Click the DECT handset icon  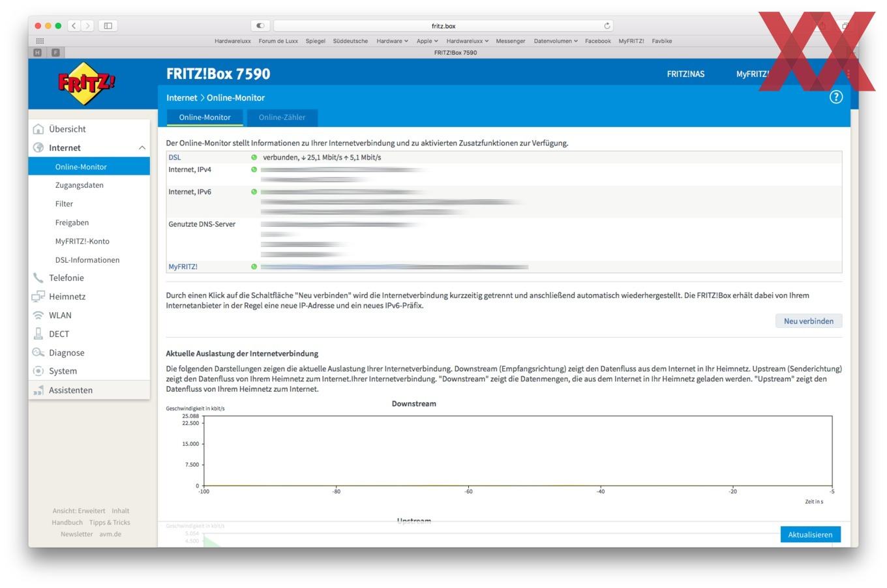point(38,334)
